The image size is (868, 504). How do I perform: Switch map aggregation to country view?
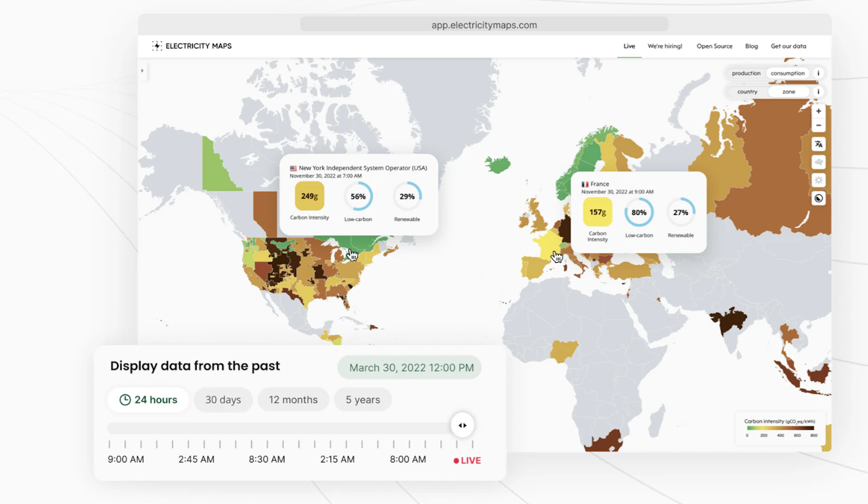pyautogui.click(x=747, y=92)
